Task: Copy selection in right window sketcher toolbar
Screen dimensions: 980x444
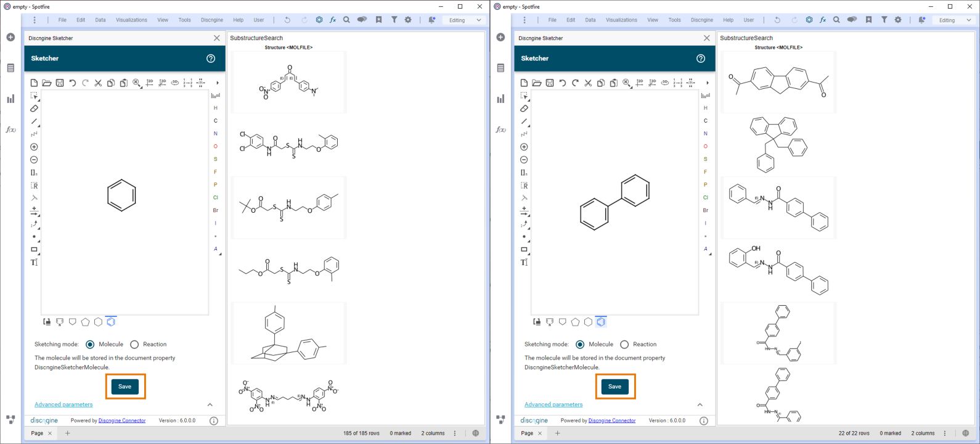Action: [601, 83]
